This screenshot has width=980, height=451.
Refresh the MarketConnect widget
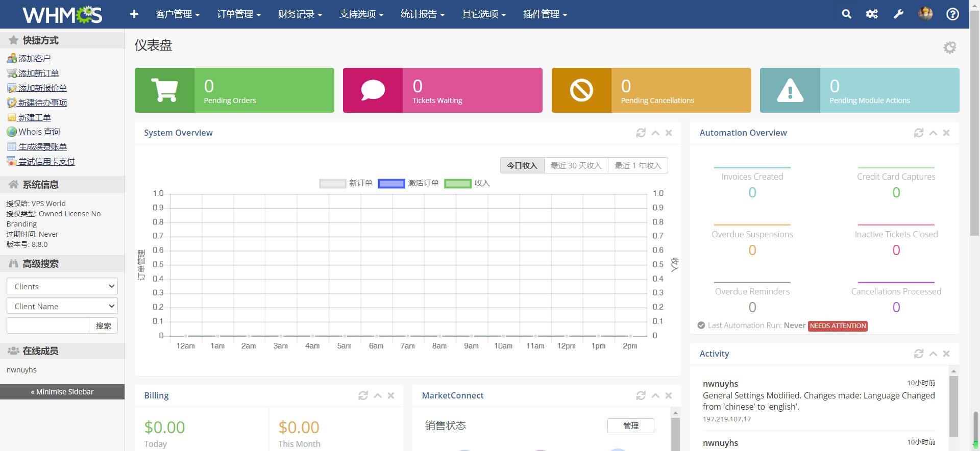pyautogui.click(x=641, y=395)
